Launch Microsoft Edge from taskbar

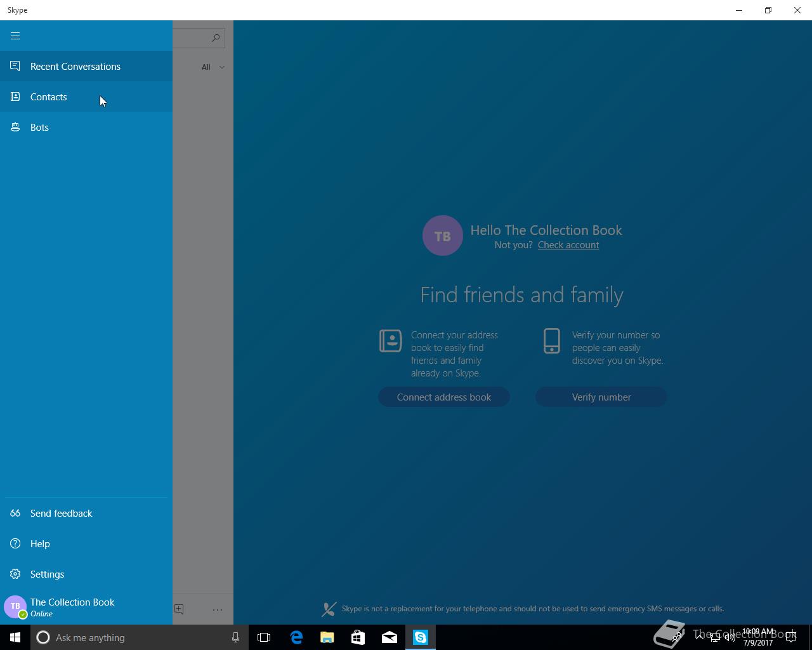pos(296,637)
